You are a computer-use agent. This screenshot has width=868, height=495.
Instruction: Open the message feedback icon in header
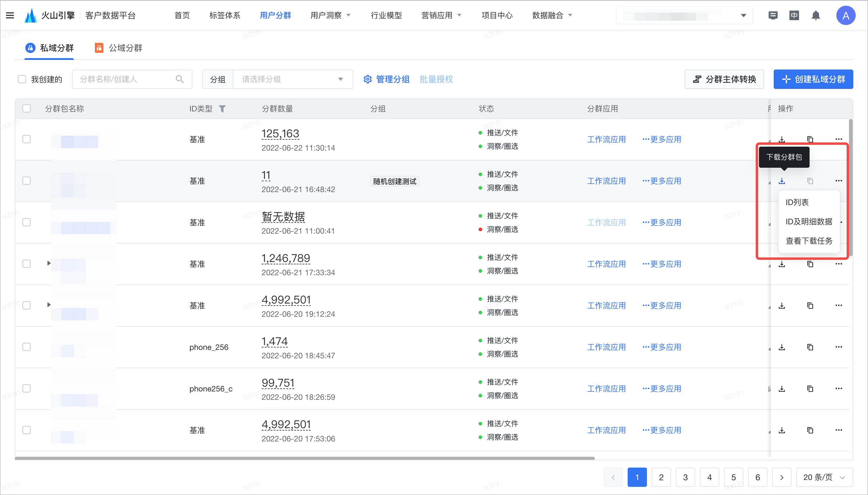(x=773, y=15)
